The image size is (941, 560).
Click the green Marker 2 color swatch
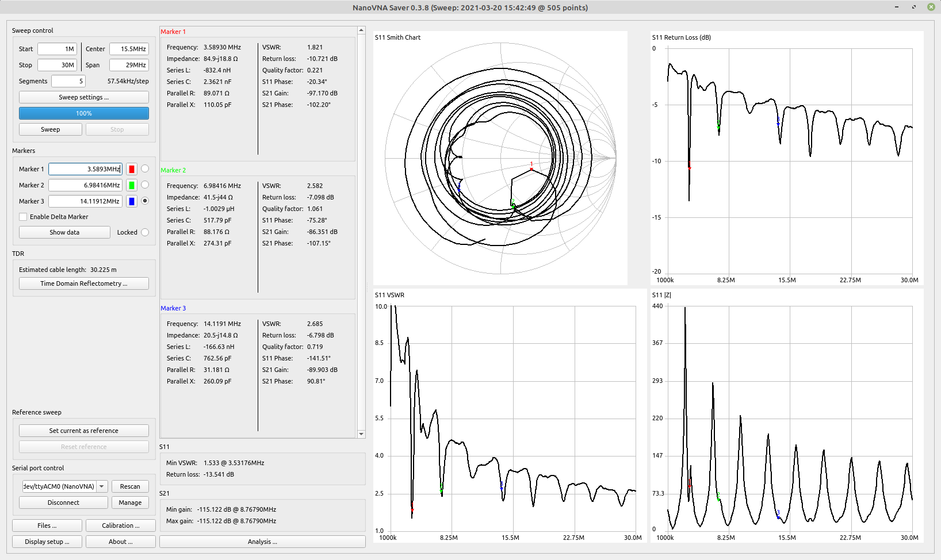(x=132, y=185)
